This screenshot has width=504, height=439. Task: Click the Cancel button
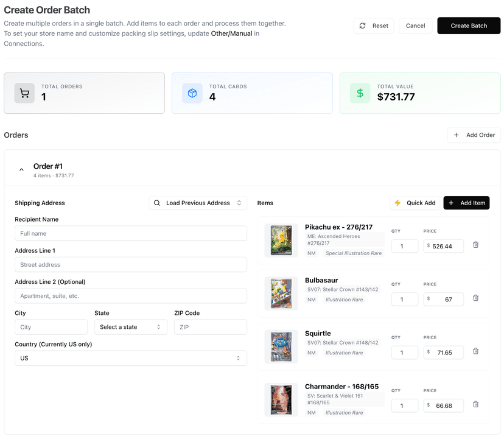point(415,26)
